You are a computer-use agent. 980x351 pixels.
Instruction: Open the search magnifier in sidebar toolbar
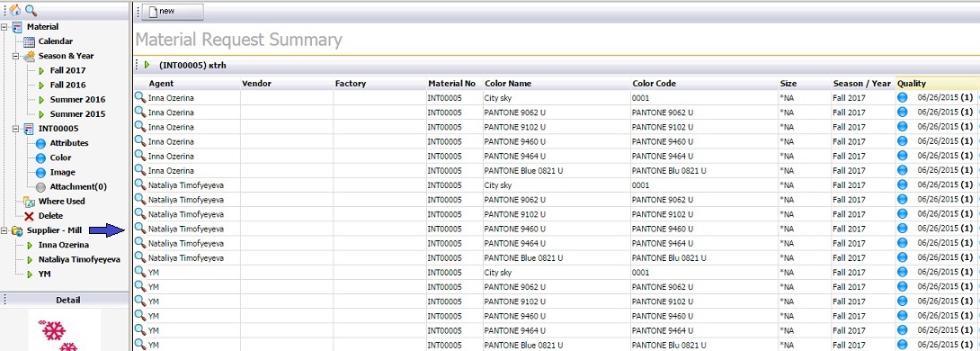pos(31,11)
